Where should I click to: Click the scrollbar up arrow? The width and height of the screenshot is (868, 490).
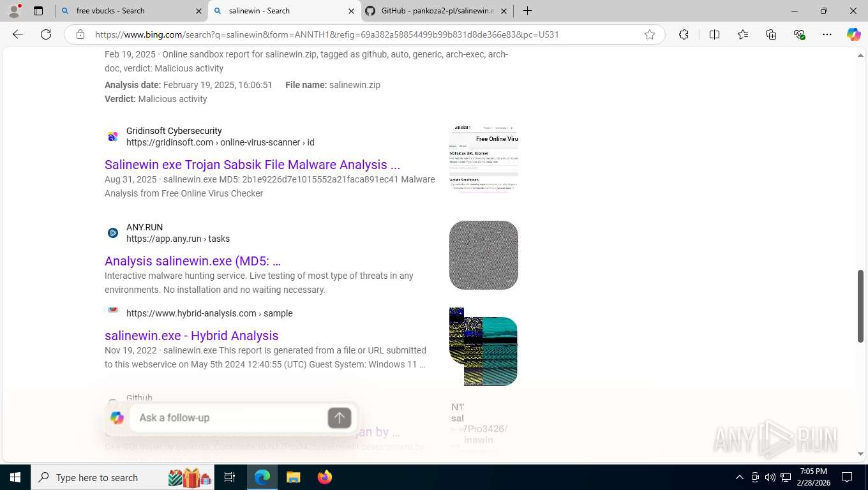click(x=860, y=56)
